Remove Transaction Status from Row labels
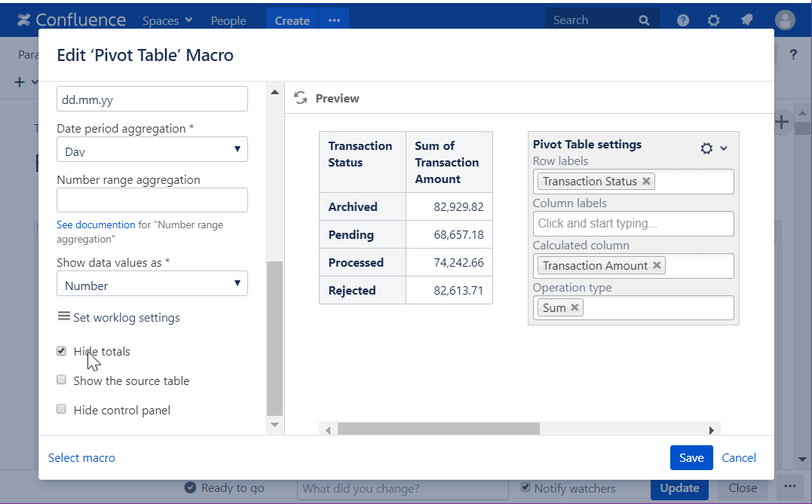812x504 pixels. (647, 181)
